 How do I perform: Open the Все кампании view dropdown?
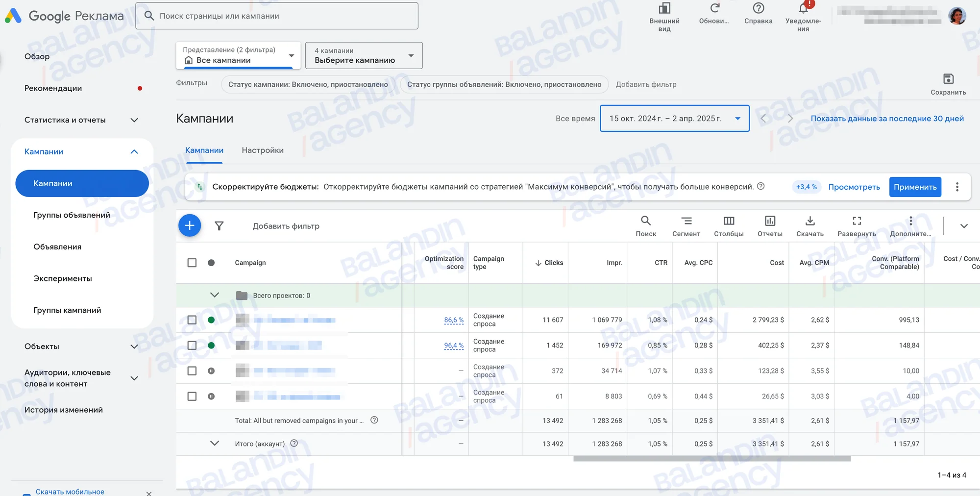pos(238,55)
